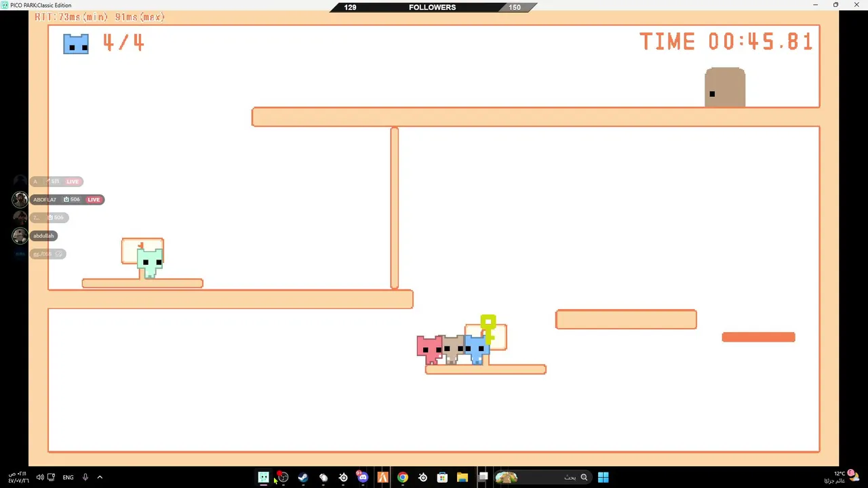Maximize the Pico Park window
The height and width of the screenshot is (488, 868).
pos(835,5)
